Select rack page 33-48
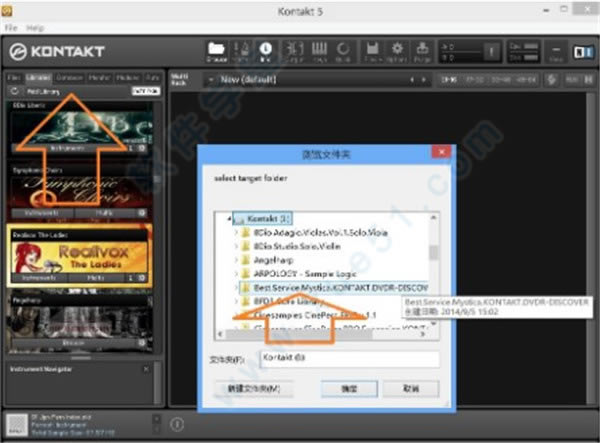The image size is (600, 443). (501, 80)
